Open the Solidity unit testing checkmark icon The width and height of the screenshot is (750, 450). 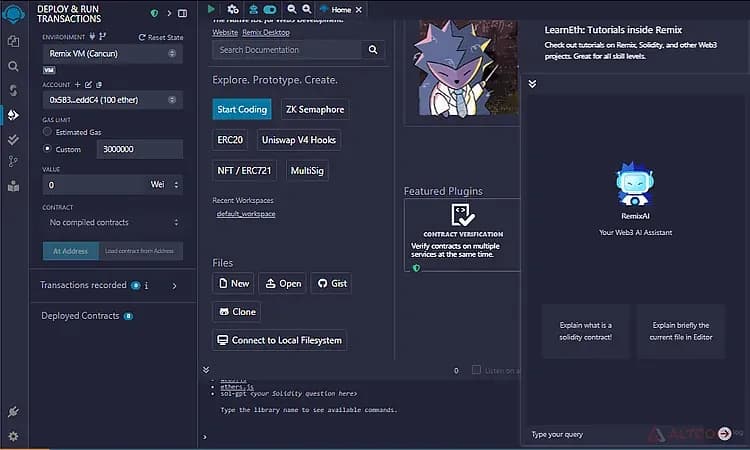pos(13,139)
